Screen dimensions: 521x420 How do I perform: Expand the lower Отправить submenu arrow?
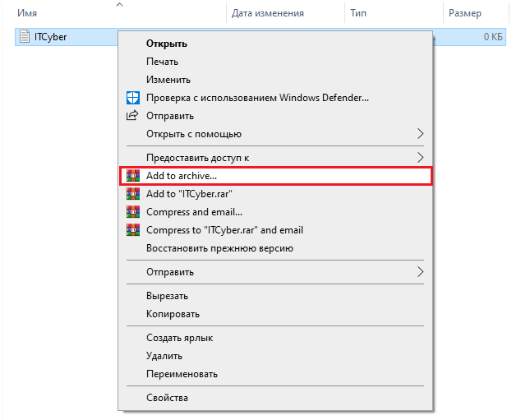point(421,272)
